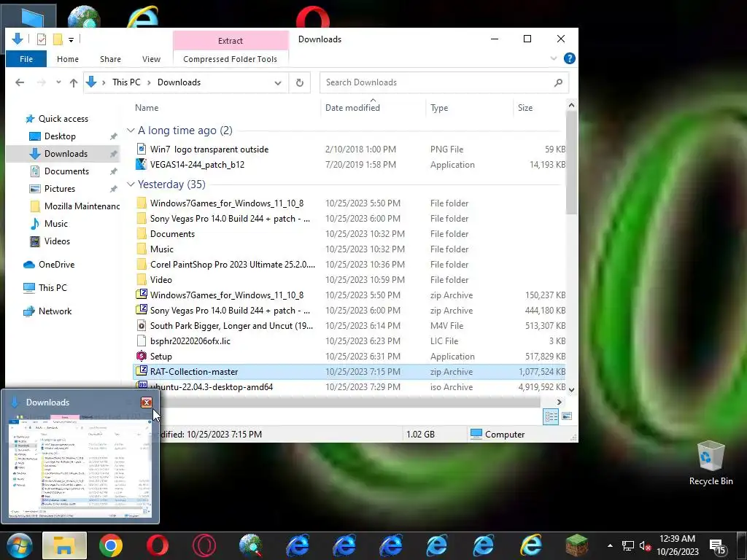Collapse the 'A long time ago' group
747x560 pixels.
[x=131, y=131]
